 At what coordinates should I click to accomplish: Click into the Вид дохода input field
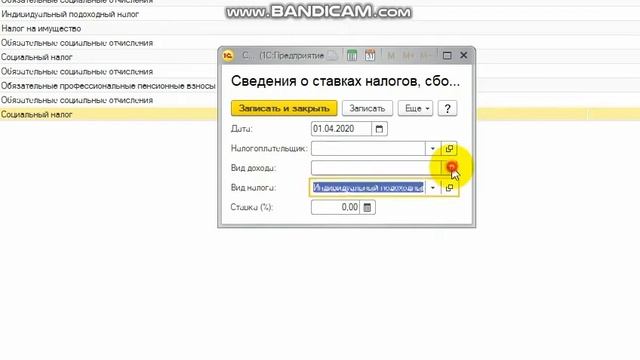click(376, 168)
